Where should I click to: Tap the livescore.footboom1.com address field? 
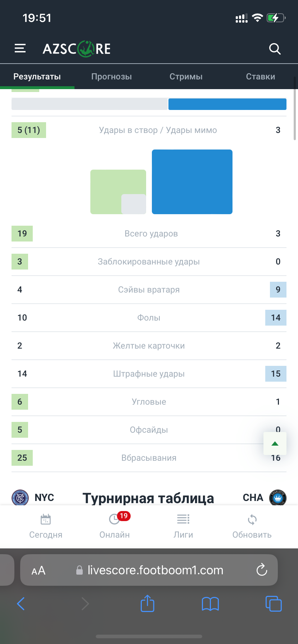pyautogui.click(x=155, y=570)
